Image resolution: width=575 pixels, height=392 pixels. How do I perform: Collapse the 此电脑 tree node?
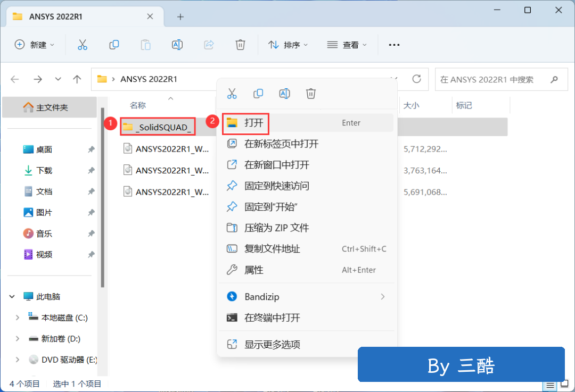point(12,296)
